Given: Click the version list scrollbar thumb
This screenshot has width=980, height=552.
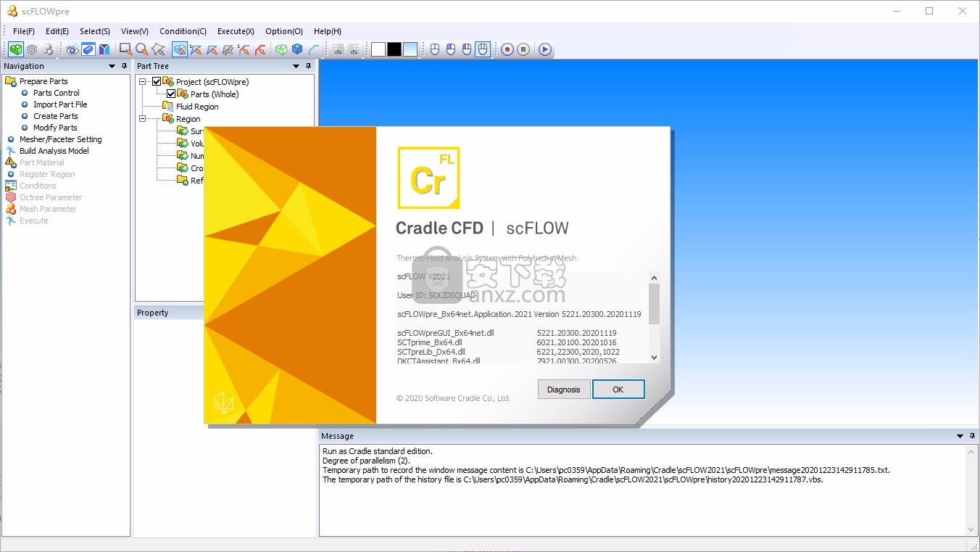Looking at the screenshot, I should pos(655,303).
